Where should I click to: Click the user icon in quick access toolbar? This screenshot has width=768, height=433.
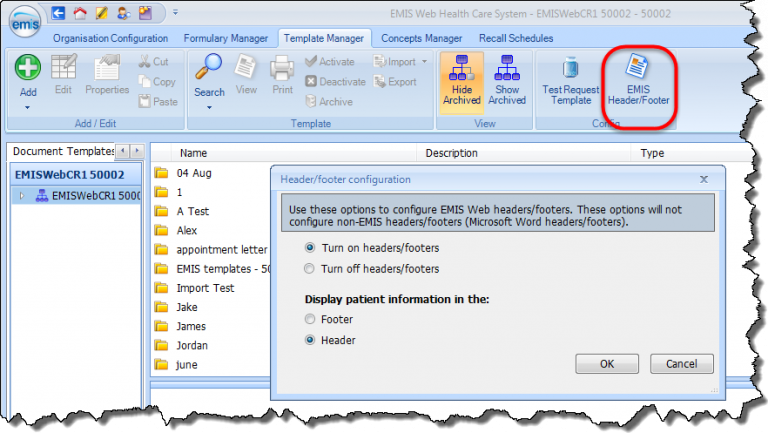click(123, 13)
